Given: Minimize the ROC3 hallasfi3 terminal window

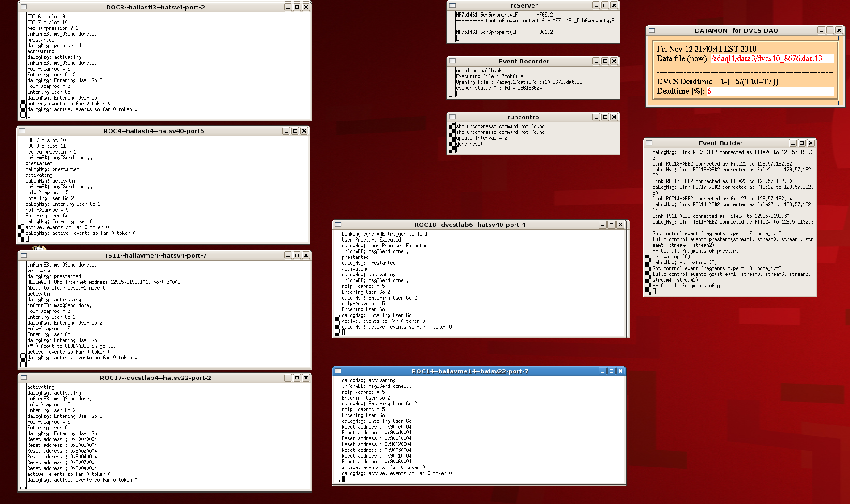Looking at the screenshot, I should pyautogui.click(x=288, y=7).
